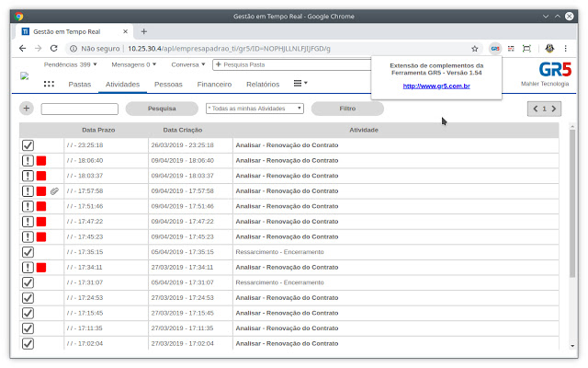
Task: Click red status square on 17:57:58 row
Action: pyautogui.click(x=41, y=191)
